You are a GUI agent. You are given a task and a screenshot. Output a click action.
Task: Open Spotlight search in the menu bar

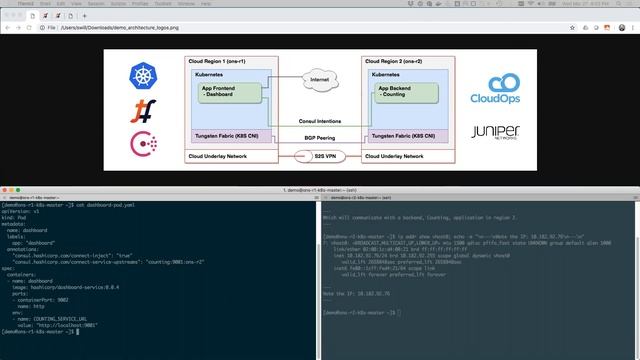[x=619, y=4]
